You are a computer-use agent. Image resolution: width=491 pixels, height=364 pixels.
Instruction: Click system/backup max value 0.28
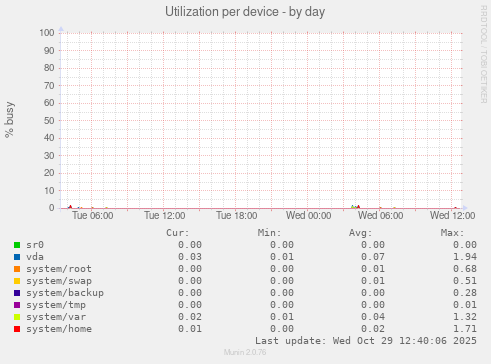[x=465, y=293]
